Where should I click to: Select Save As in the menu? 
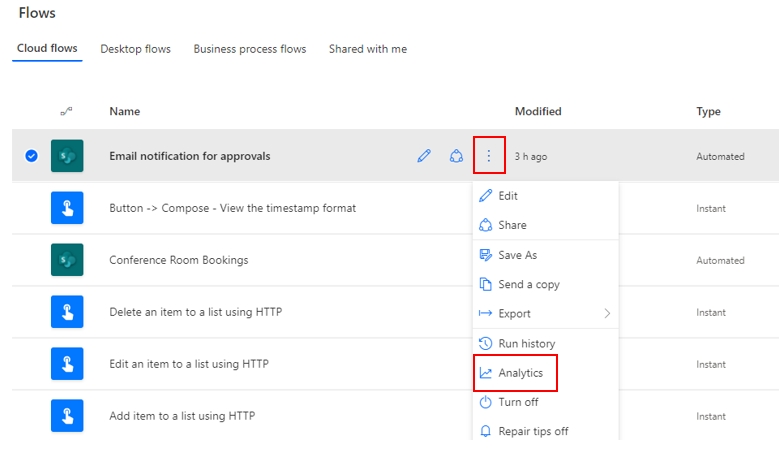[545, 255]
